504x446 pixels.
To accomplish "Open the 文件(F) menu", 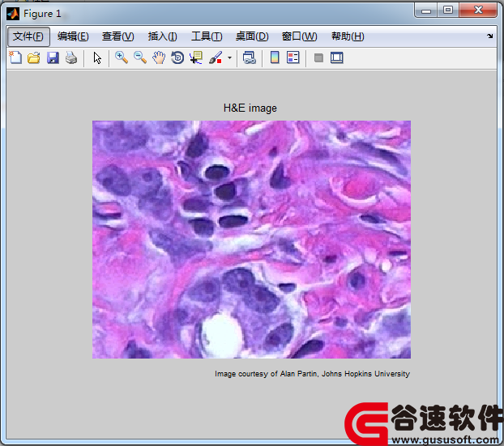I will pyautogui.click(x=28, y=36).
